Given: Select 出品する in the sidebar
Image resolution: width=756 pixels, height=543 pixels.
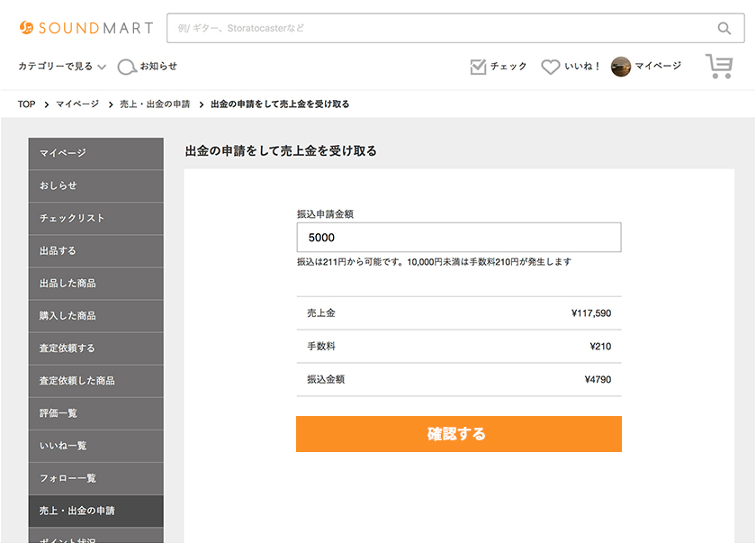Looking at the screenshot, I should [x=95, y=250].
